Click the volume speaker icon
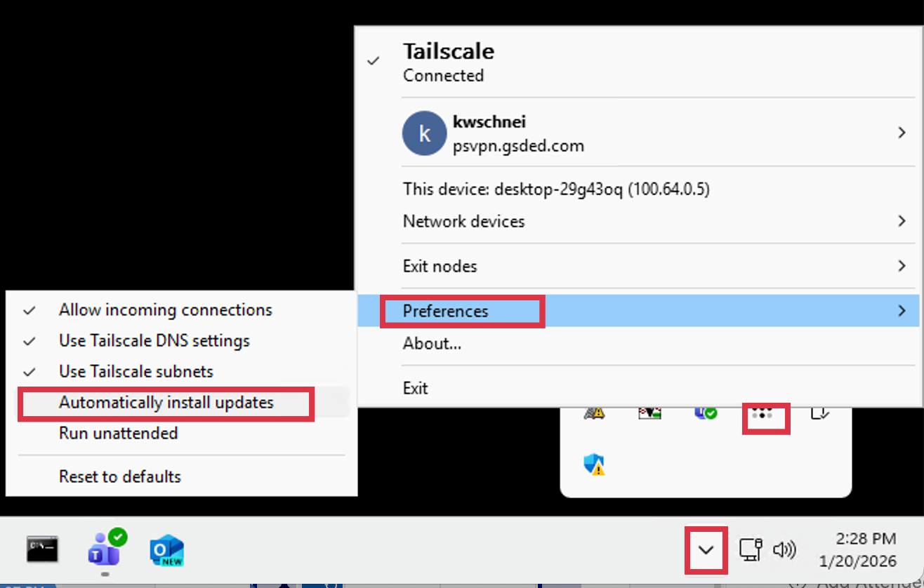This screenshot has width=924, height=588. 784,550
